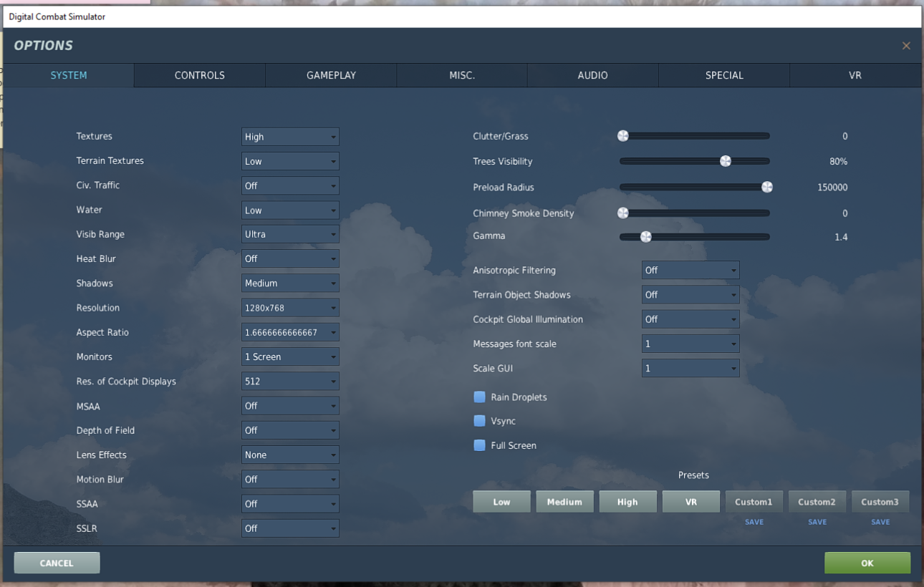Screen dimensions: 924x587
Task: Change the Visib Range dropdown
Action: 290,234
